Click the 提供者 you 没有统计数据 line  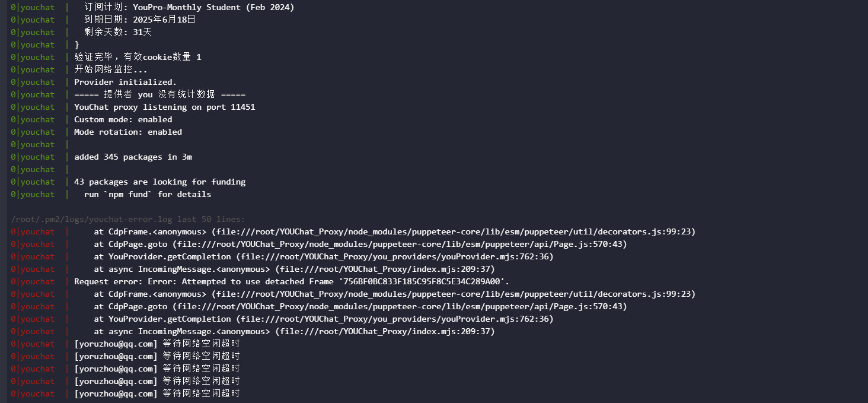click(159, 94)
